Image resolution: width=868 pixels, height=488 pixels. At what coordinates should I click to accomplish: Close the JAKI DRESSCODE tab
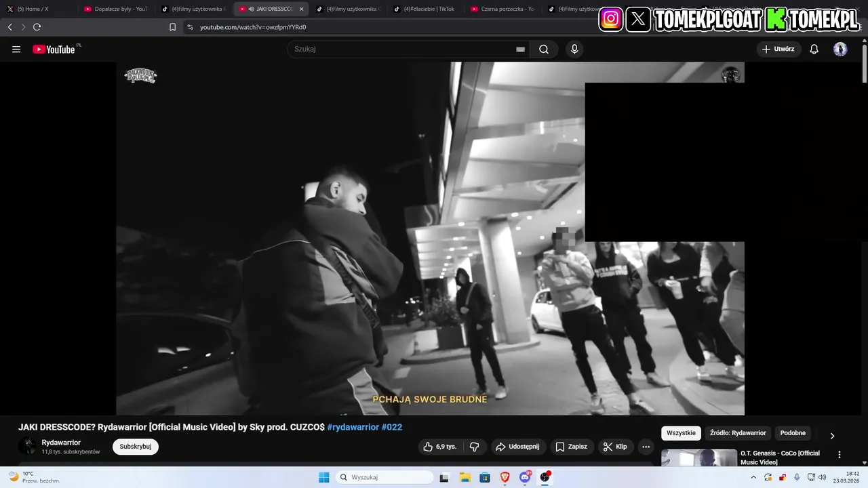(x=302, y=9)
